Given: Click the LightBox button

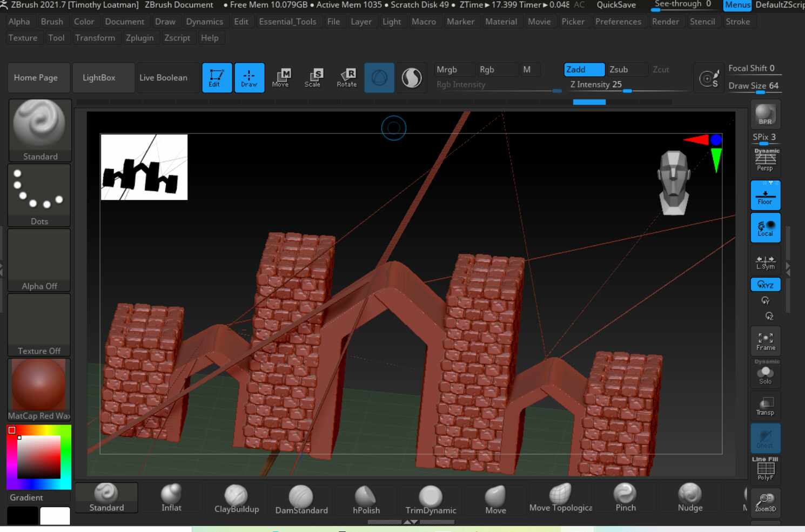Looking at the screenshot, I should pyautogui.click(x=99, y=78).
